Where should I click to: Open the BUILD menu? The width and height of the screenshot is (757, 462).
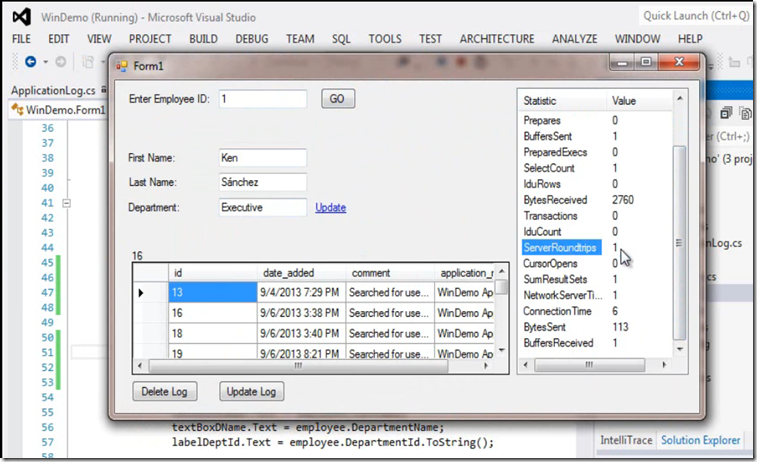pyautogui.click(x=203, y=39)
